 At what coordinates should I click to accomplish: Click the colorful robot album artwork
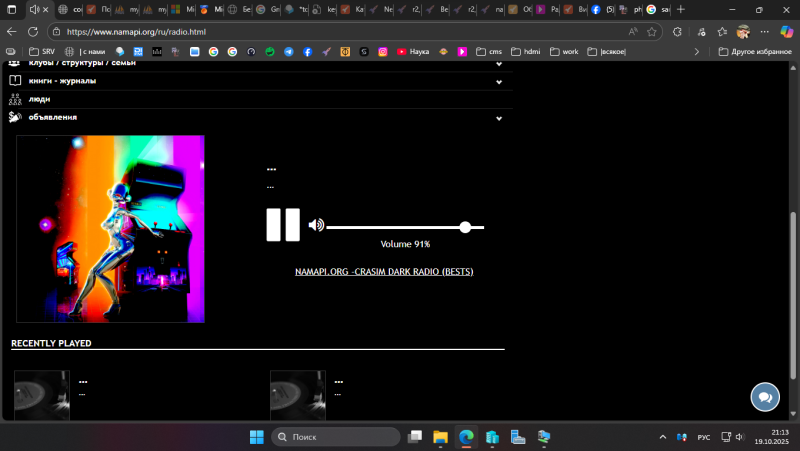tap(110, 229)
